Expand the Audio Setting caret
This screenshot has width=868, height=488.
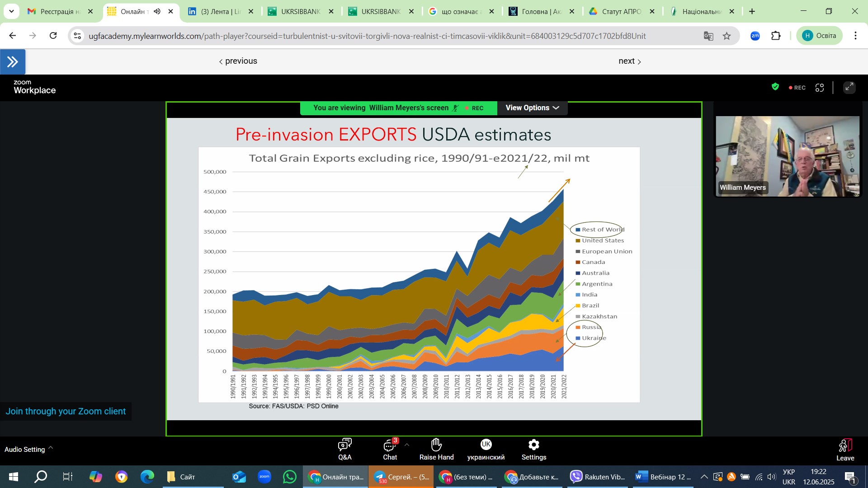pos(51,448)
